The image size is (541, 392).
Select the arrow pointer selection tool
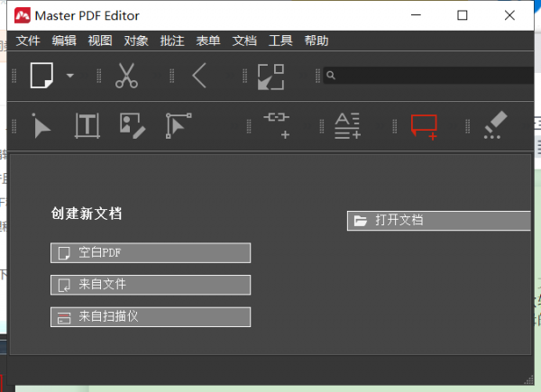(x=41, y=125)
